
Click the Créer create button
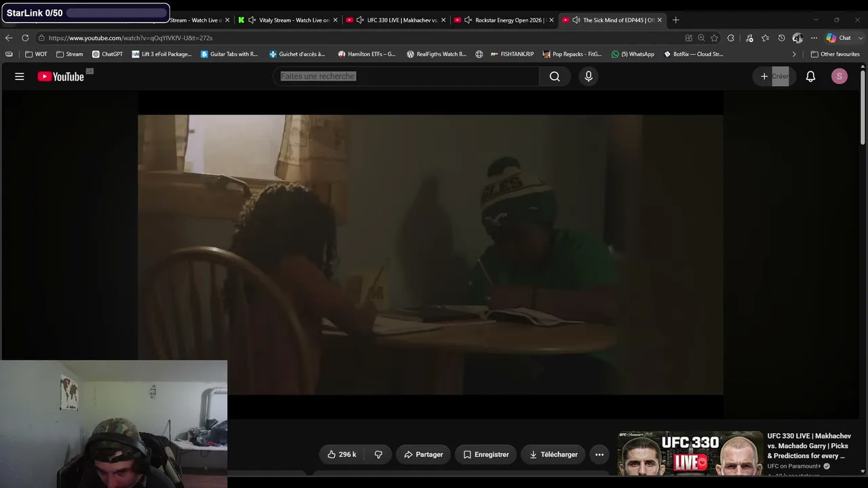(x=774, y=77)
